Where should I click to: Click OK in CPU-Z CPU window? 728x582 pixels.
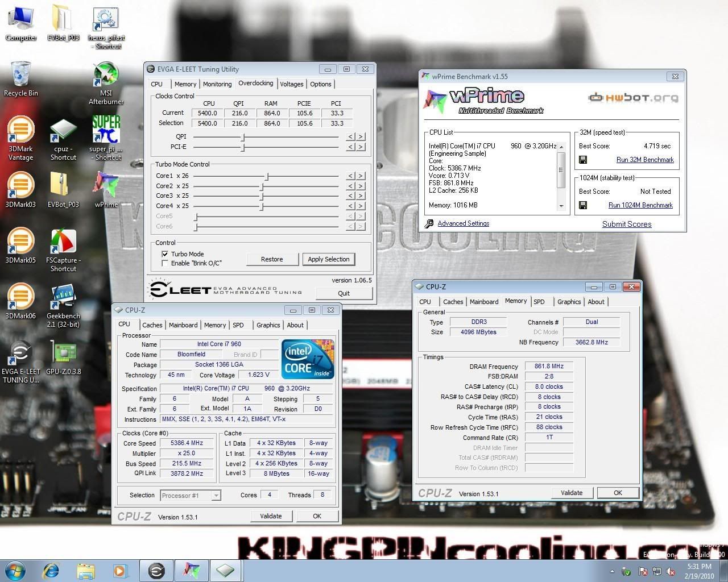[317, 516]
